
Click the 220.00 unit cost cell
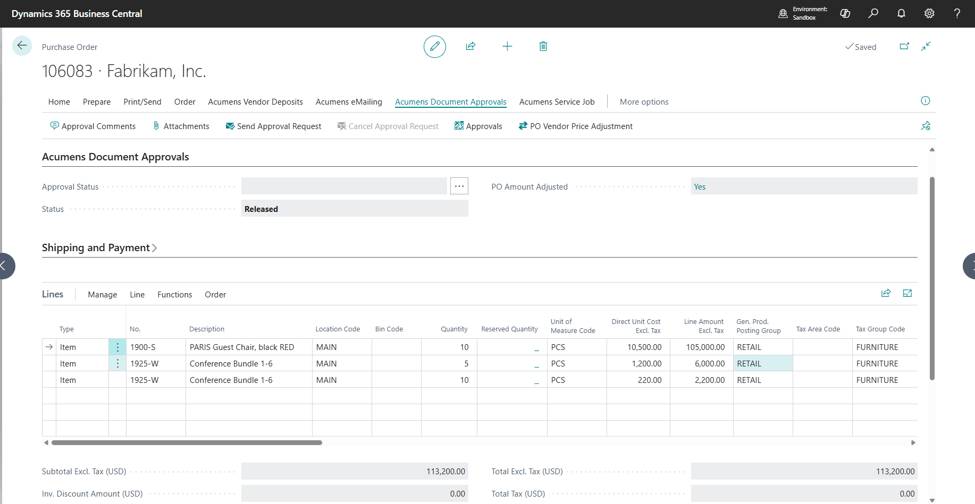click(x=638, y=380)
